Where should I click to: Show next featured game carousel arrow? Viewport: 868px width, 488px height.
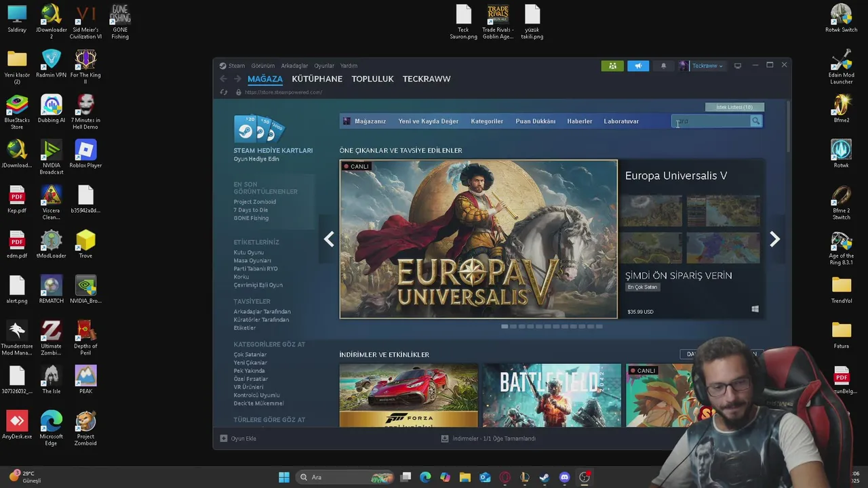[x=774, y=239]
